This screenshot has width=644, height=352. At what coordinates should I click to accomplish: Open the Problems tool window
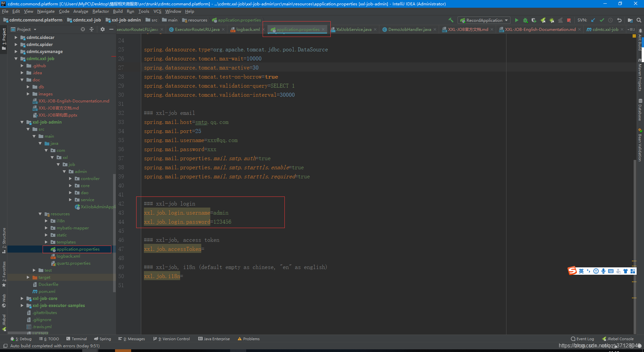coord(249,339)
